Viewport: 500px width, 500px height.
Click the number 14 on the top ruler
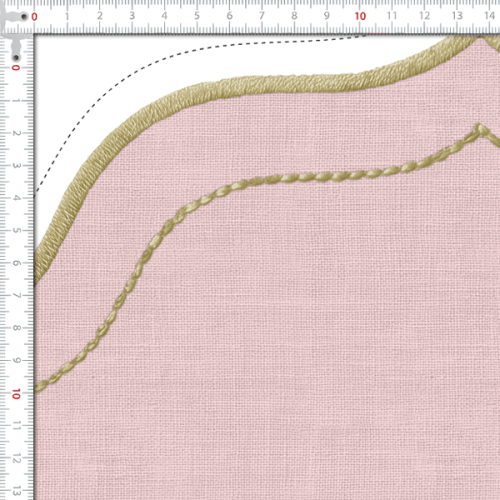point(489,16)
